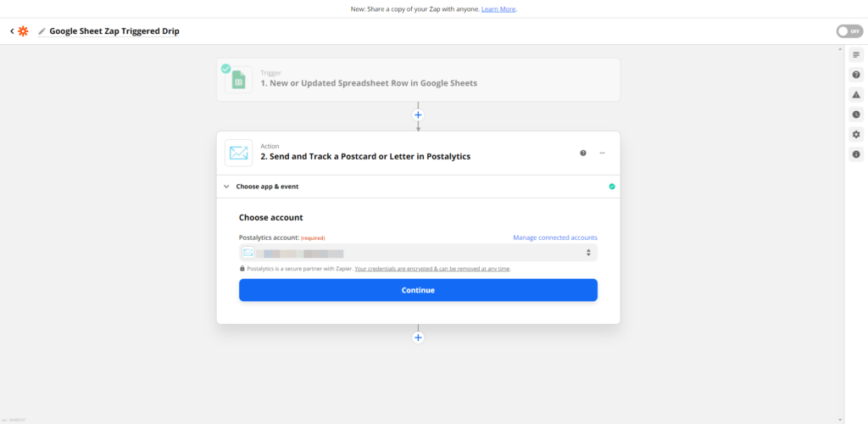
Task: Open the three-dot menu on action step
Action: [x=602, y=153]
